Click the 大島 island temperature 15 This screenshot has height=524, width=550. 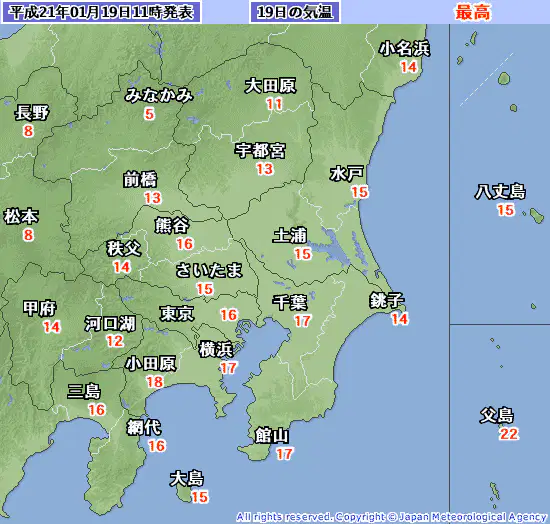pyautogui.click(x=200, y=497)
